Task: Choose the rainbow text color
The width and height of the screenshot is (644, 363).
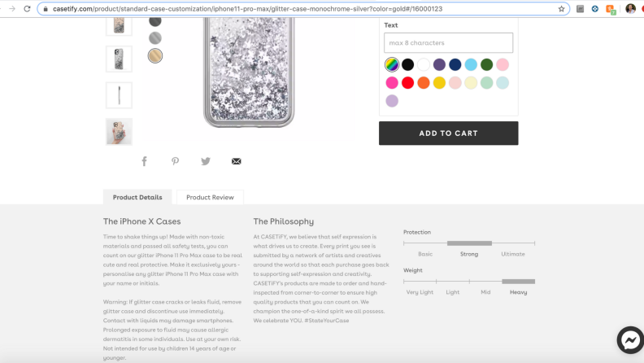Action: pos(392,64)
